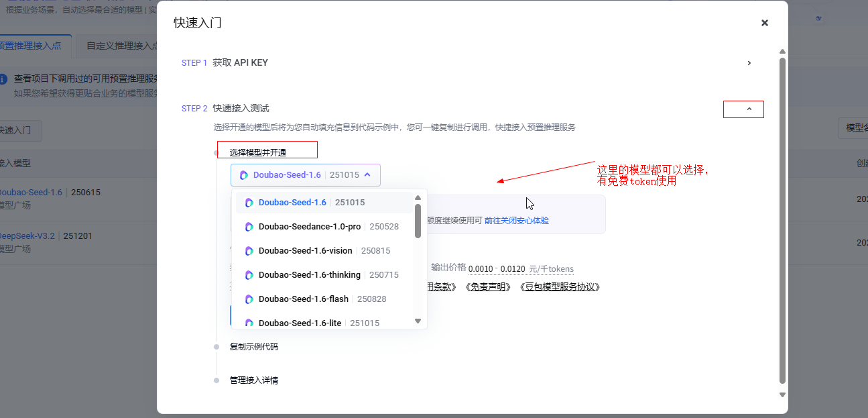Click the 管理接入详情 step
Image resolution: width=868 pixels, height=418 pixels.
[x=254, y=380]
